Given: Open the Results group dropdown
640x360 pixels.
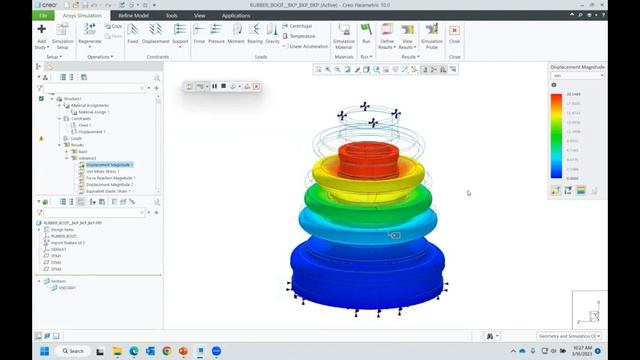Looking at the screenshot, I should (410, 57).
